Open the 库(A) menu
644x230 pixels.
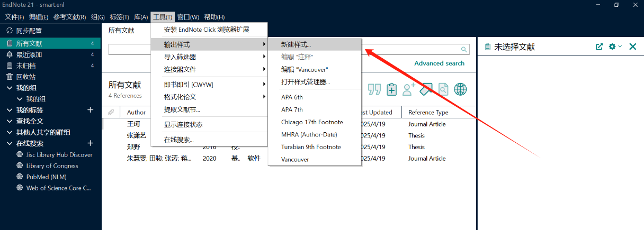(x=141, y=17)
